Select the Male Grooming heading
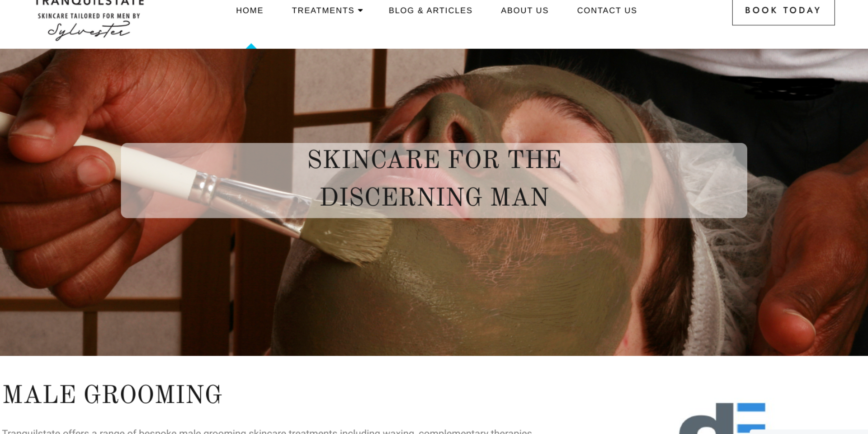Image resolution: width=868 pixels, height=434 pixels. [113, 395]
